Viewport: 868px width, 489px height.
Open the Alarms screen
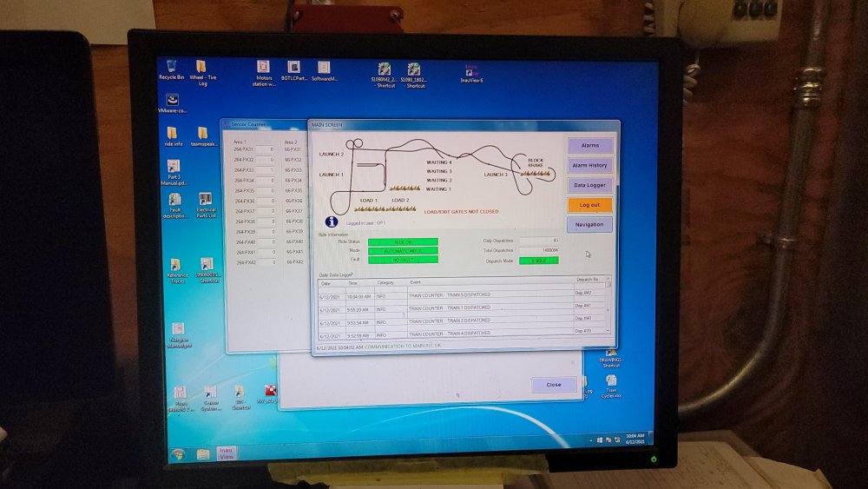(590, 146)
